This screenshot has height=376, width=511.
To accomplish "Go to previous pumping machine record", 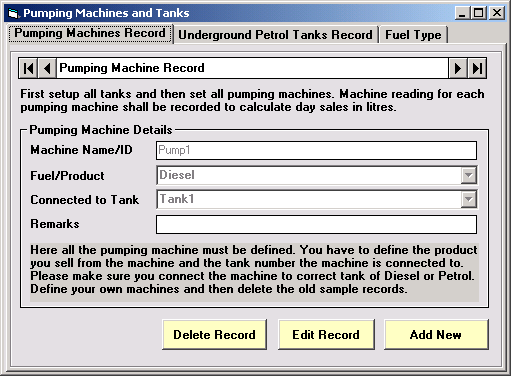I will pyautogui.click(x=47, y=68).
